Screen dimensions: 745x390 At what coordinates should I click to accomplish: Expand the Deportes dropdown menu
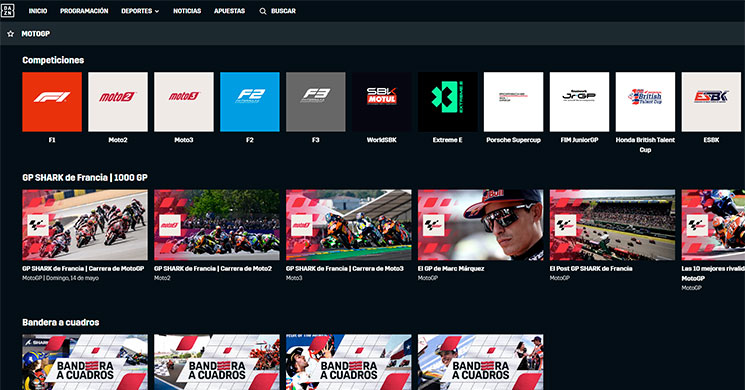click(140, 11)
